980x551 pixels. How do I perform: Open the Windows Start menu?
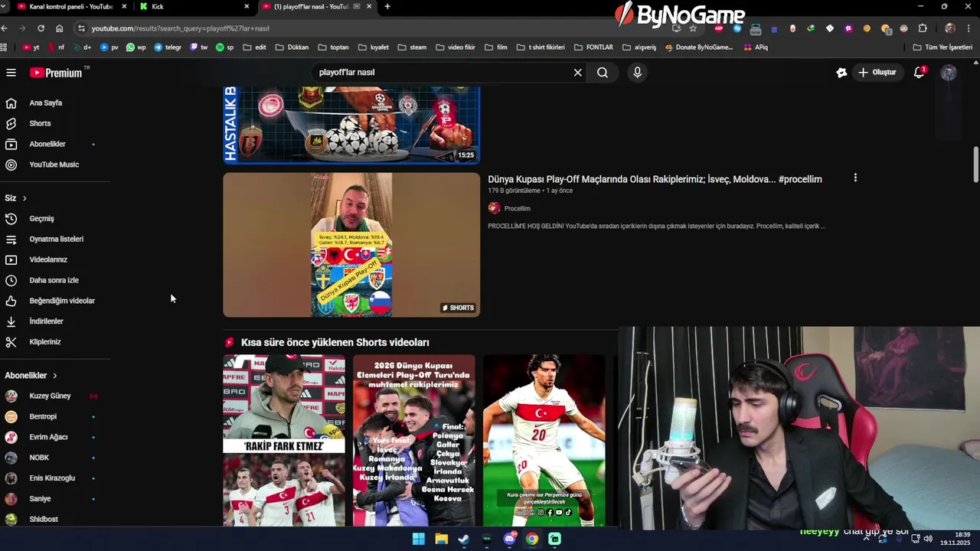[419, 539]
